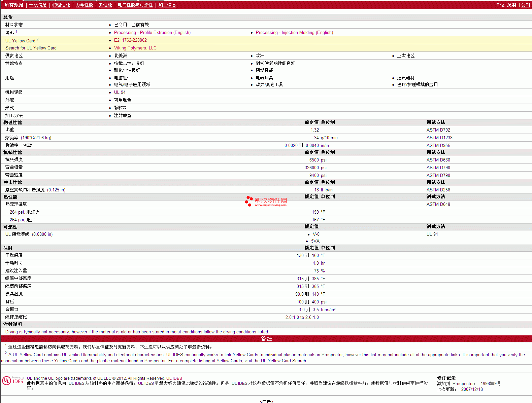Open the 热性能 tab

point(105,5)
